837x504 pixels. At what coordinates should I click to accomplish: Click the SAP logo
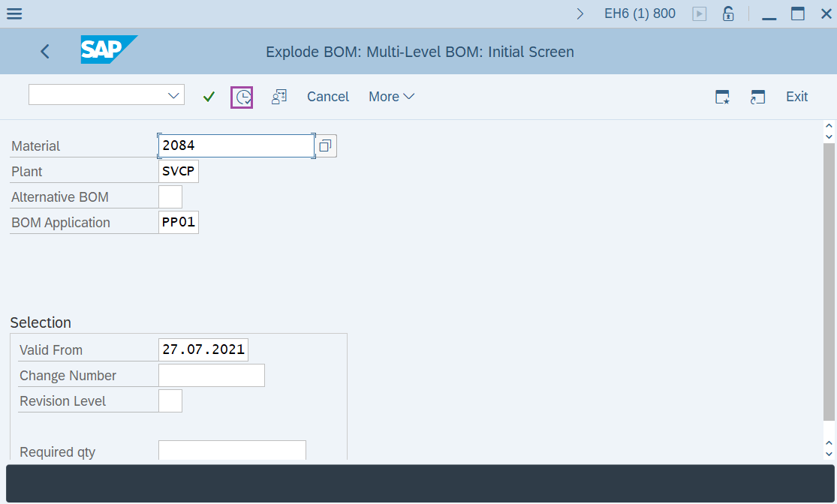[107, 50]
